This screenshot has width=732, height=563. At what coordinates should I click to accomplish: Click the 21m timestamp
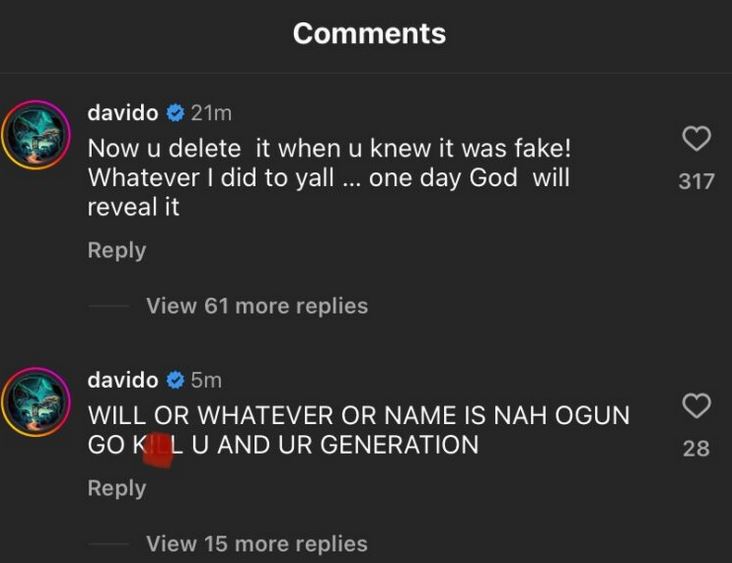click(211, 113)
